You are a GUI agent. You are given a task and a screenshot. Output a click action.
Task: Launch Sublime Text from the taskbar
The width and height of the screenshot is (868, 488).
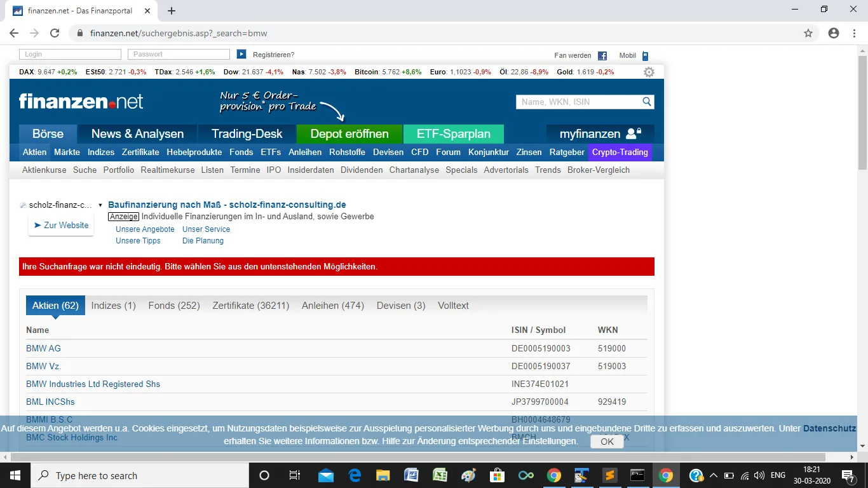tap(609, 475)
